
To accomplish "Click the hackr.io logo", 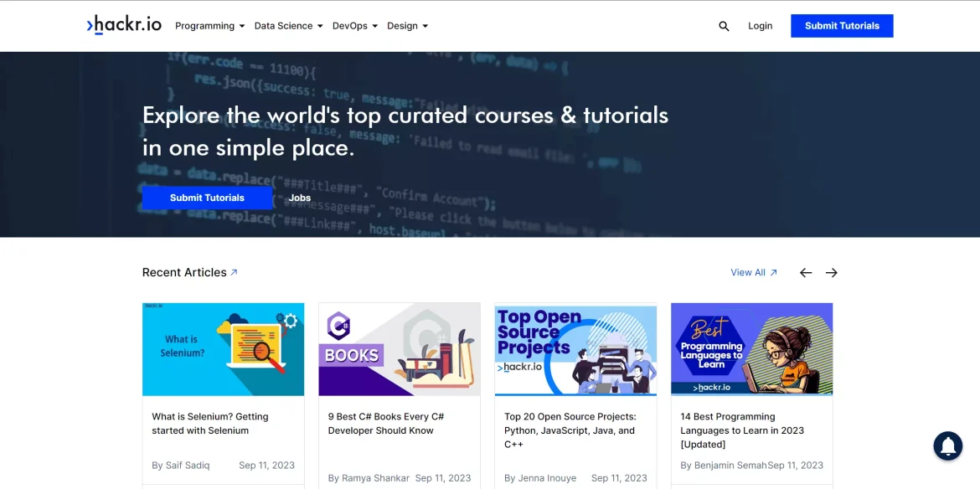I will (124, 25).
